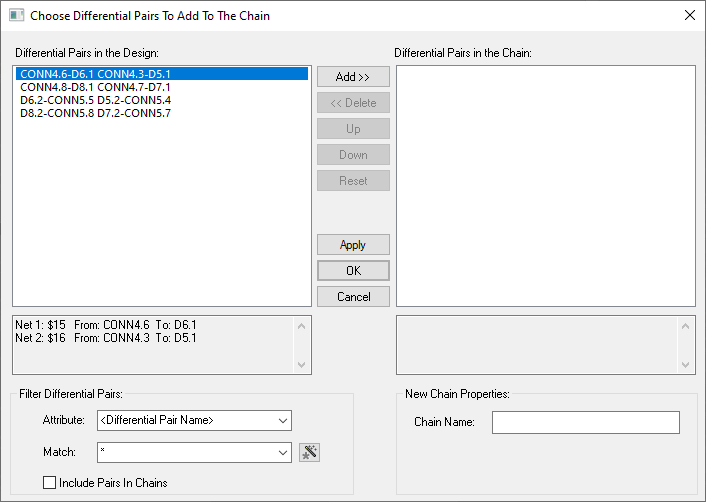Click the Add >> button
The image size is (706, 502).
[x=353, y=77]
